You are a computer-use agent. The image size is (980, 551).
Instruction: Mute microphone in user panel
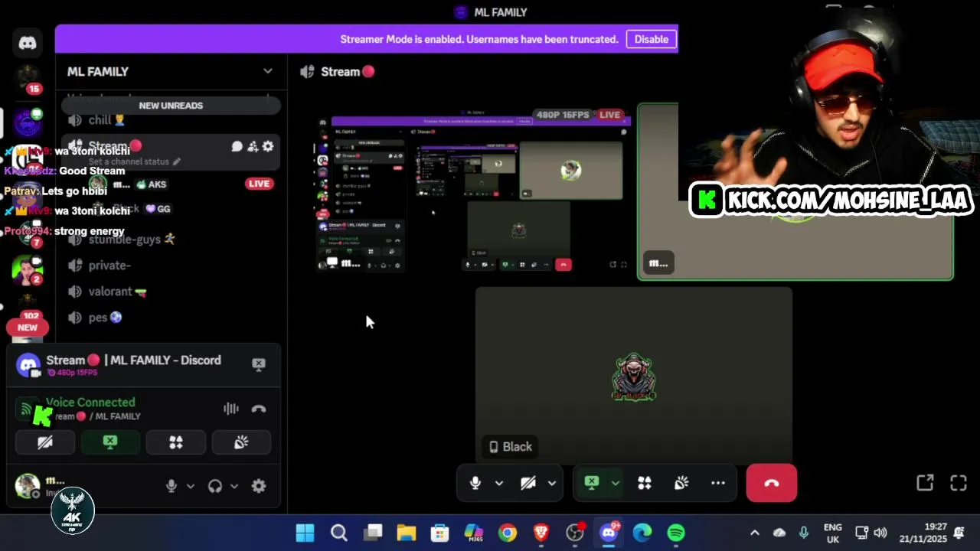point(171,486)
